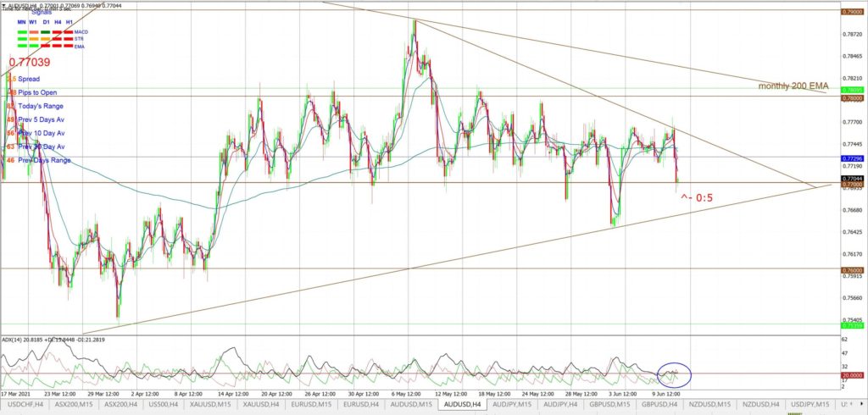Click the red '^- 0:5' annotation
This screenshot has width=868, height=415.
(697, 197)
